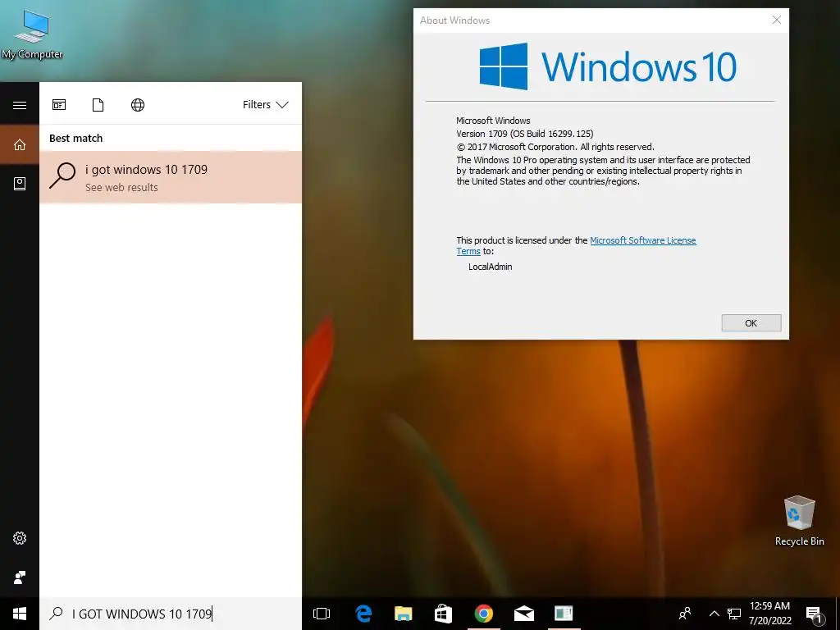The image size is (840, 630).
Task: Launch Google Chrome from the taskbar
Action: point(484,614)
